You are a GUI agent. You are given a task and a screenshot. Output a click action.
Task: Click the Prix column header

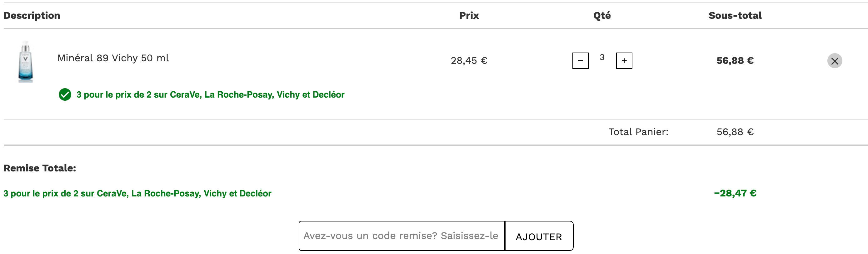[469, 16]
